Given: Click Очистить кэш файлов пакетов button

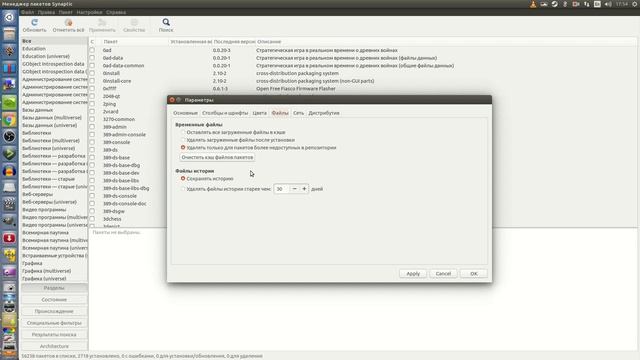Looking at the screenshot, I should point(217,157).
